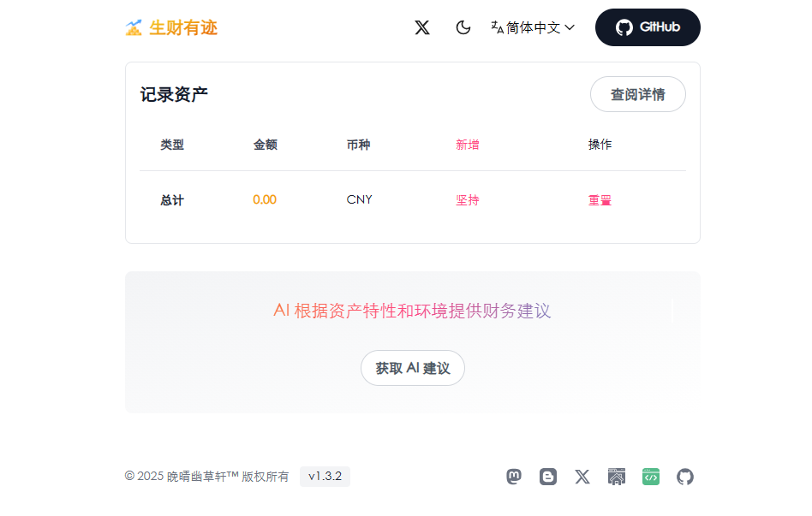Click the v1.3.2 version badge
812x516 pixels.
coord(325,476)
